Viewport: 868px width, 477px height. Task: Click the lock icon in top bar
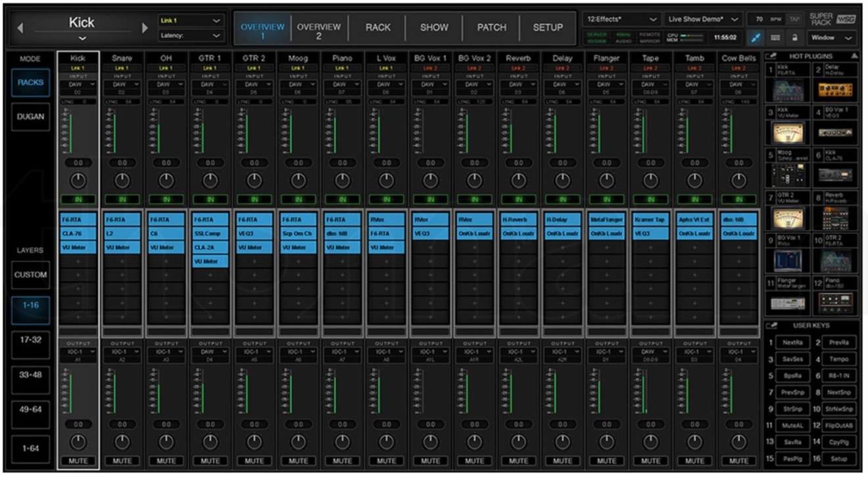point(794,38)
